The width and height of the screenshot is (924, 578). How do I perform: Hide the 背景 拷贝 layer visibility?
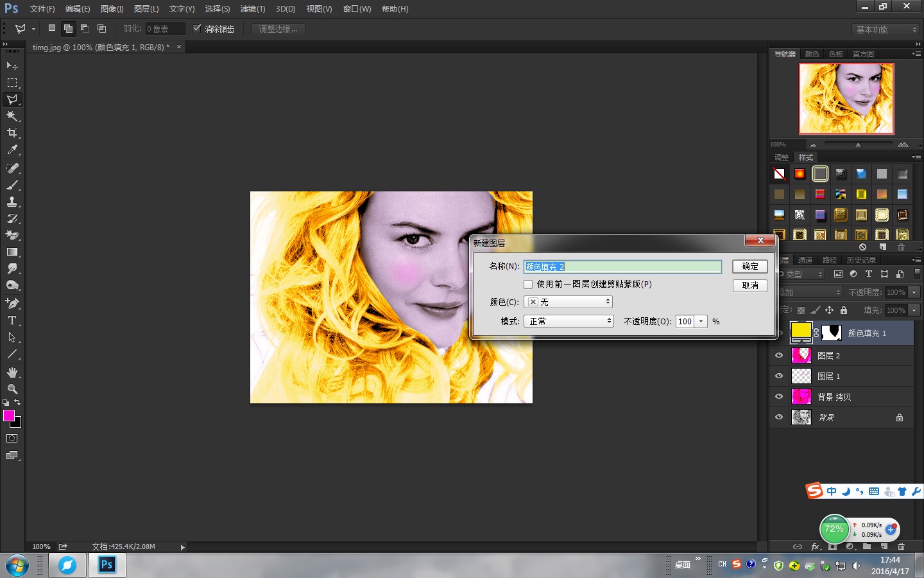(x=779, y=396)
